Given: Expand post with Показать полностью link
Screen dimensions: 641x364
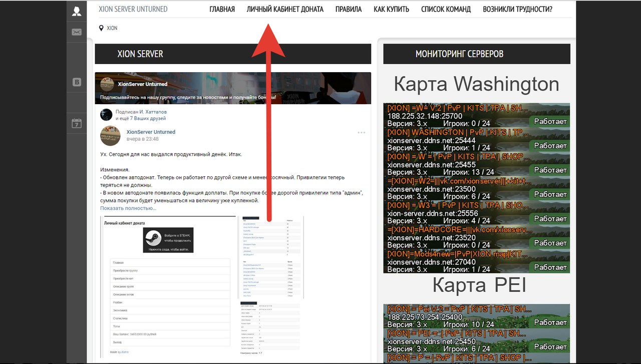Looking at the screenshot, I should [128, 208].
